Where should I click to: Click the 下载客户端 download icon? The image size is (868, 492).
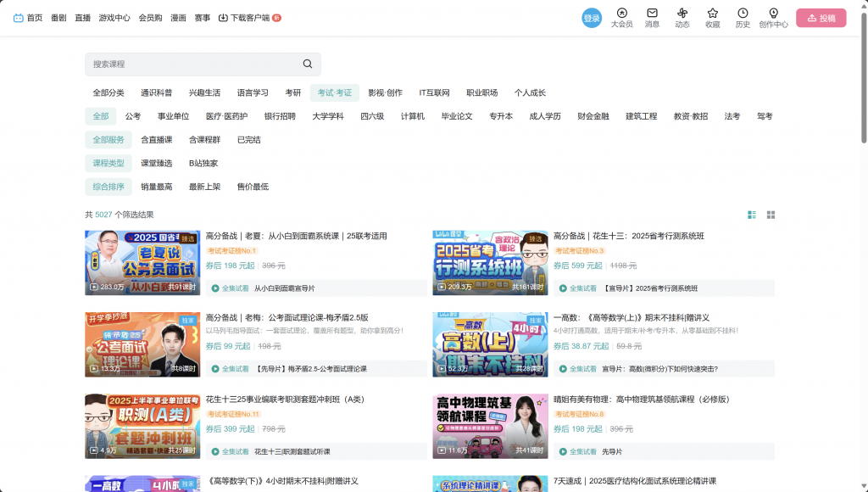click(223, 18)
